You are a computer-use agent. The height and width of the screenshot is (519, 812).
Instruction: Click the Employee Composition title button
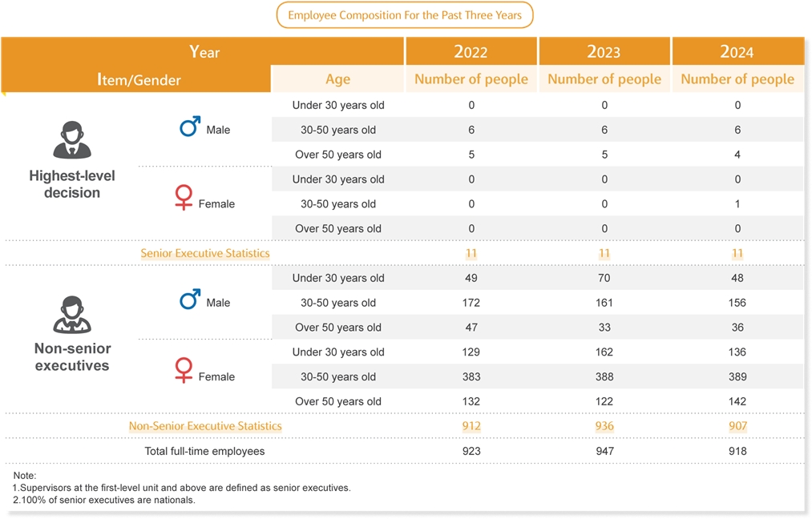[x=405, y=15]
